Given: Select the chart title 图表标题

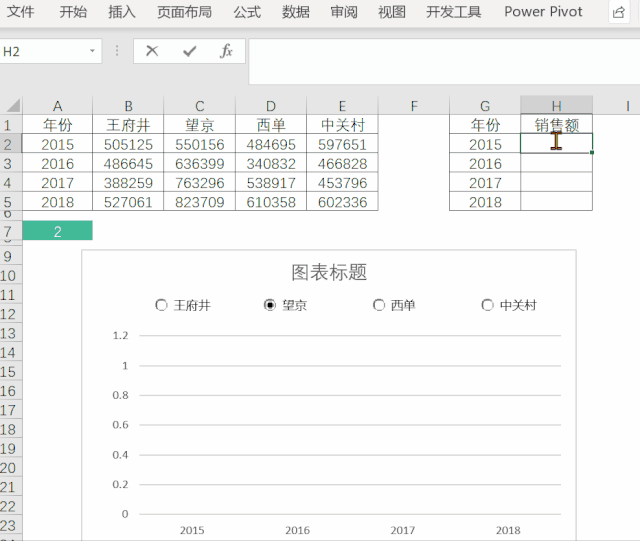Looking at the screenshot, I should click(329, 272).
